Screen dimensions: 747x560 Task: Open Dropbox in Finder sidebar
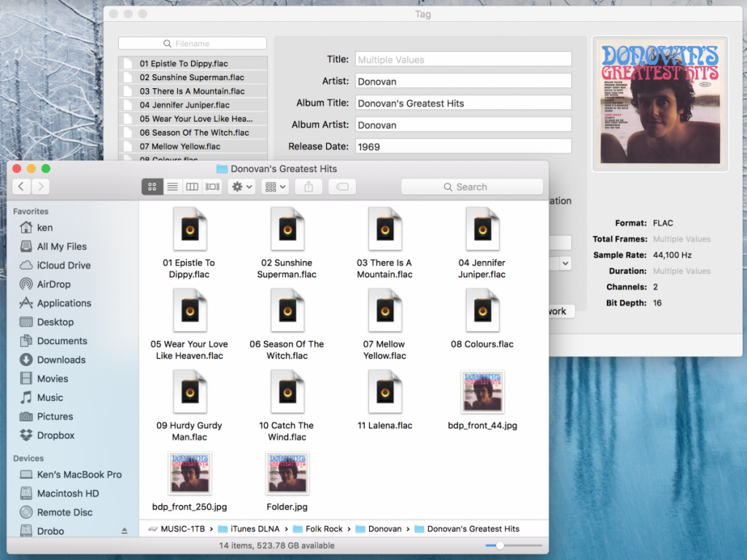coord(47,435)
